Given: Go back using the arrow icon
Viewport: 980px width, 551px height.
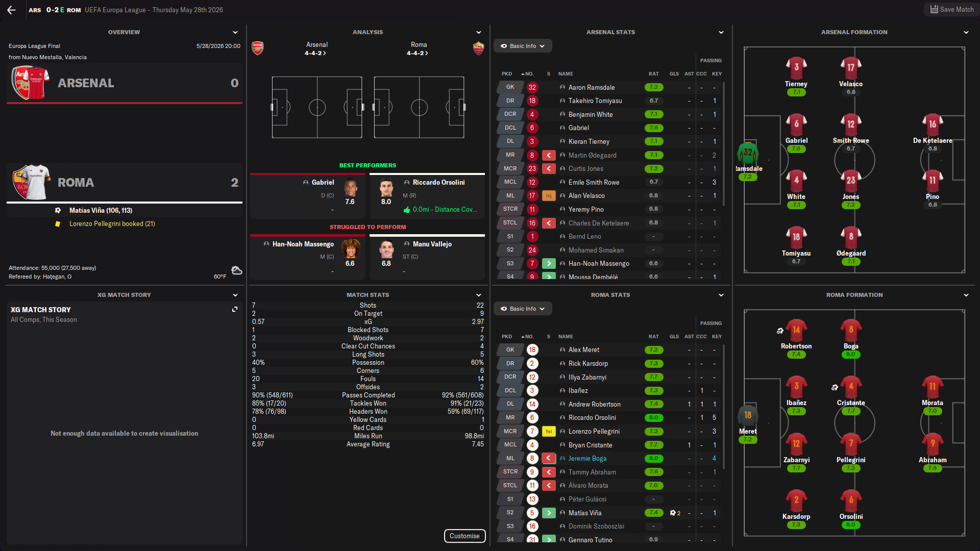Looking at the screenshot, I should coord(11,10).
